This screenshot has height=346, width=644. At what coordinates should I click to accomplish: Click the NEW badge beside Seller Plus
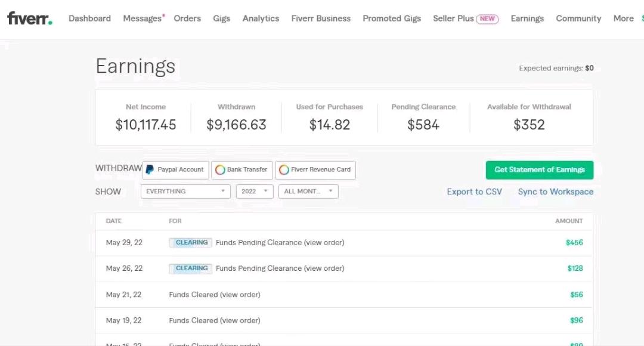(x=487, y=18)
